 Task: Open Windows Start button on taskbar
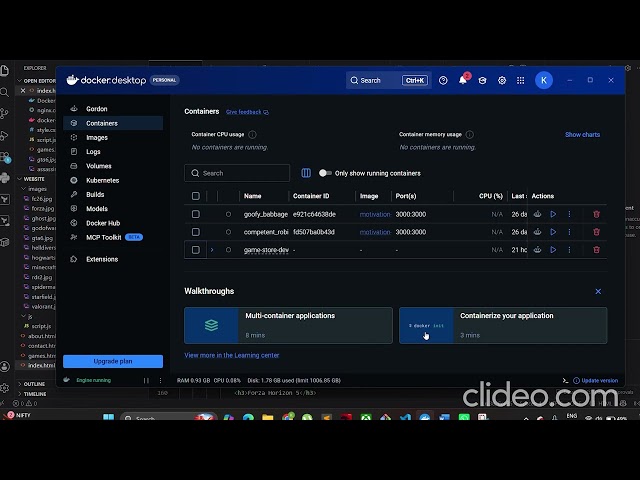pos(109,417)
